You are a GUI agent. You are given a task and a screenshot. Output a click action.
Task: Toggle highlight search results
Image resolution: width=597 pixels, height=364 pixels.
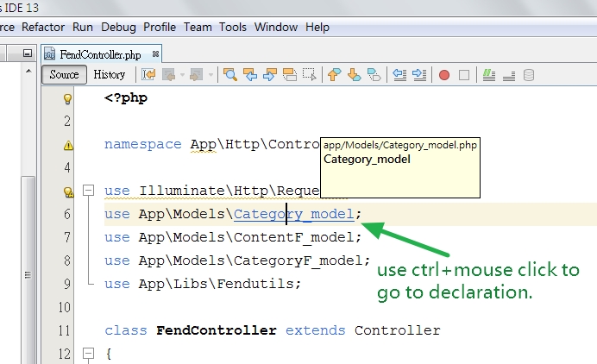(x=290, y=75)
